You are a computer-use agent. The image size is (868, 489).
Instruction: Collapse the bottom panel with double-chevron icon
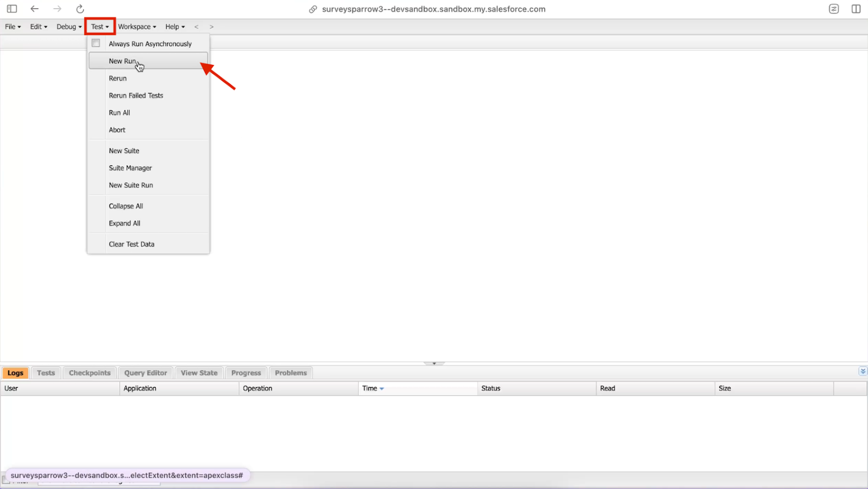[x=863, y=371]
